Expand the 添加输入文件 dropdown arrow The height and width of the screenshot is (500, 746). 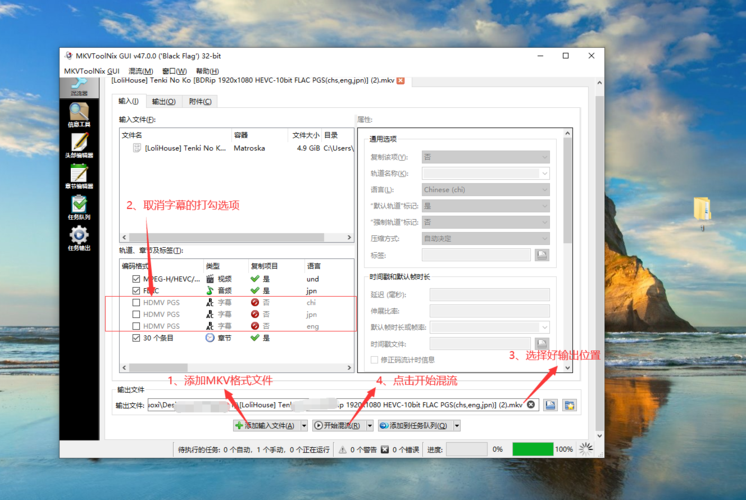304,426
